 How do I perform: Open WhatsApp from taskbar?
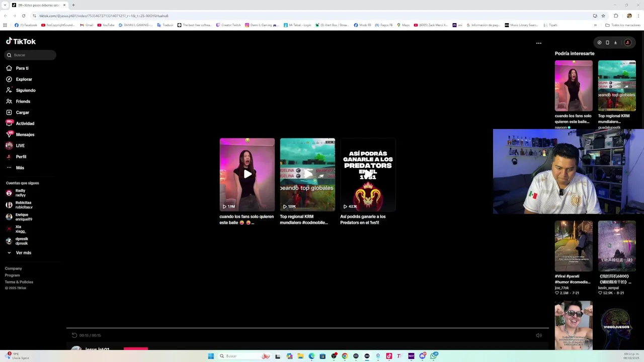click(x=434, y=356)
